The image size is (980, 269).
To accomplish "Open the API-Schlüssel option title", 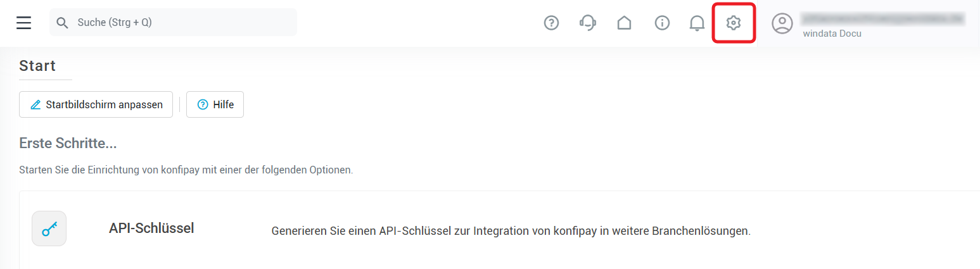I will tap(151, 228).
